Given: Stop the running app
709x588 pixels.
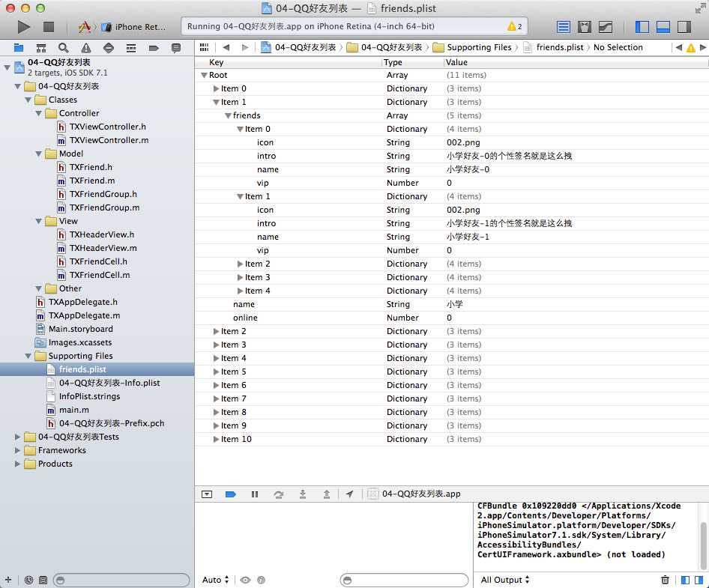Looking at the screenshot, I should point(49,27).
